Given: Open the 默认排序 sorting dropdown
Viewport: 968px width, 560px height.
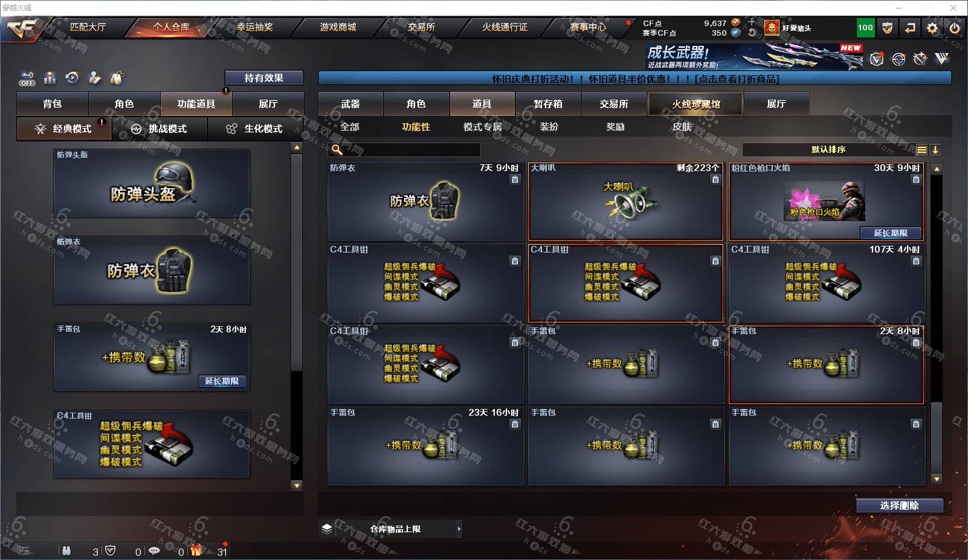Looking at the screenshot, I should click(828, 150).
